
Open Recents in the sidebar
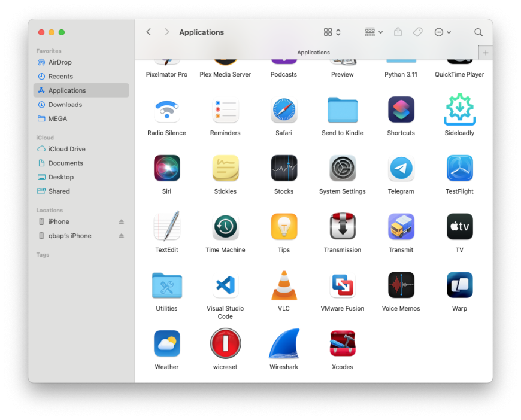pyautogui.click(x=81, y=77)
